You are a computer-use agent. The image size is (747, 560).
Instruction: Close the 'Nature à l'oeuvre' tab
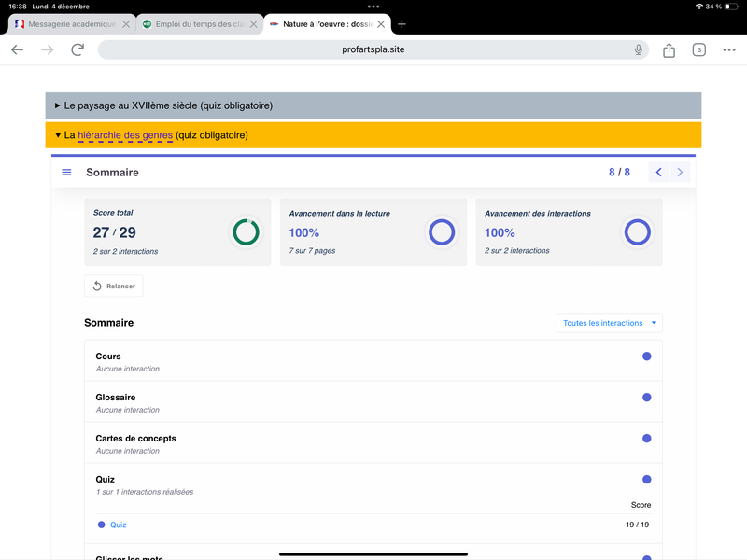[x=381, y=24]
